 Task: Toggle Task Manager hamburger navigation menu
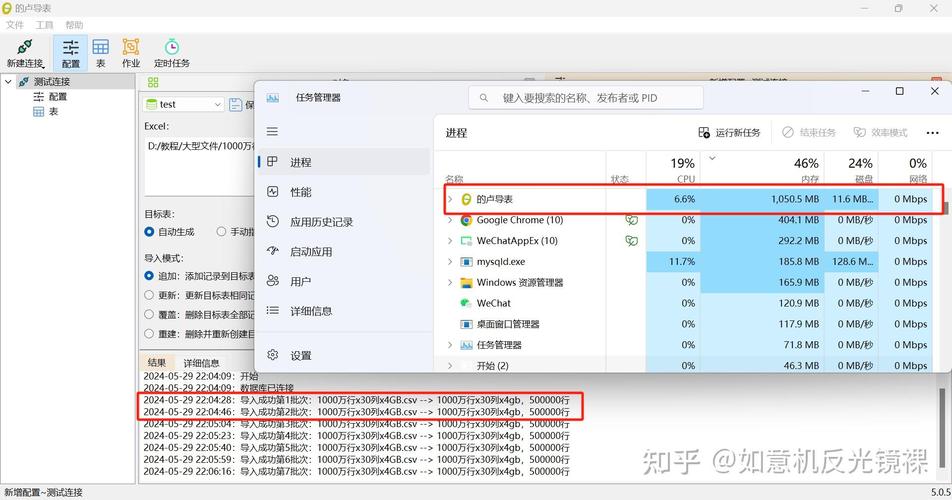tap(272, 132)
